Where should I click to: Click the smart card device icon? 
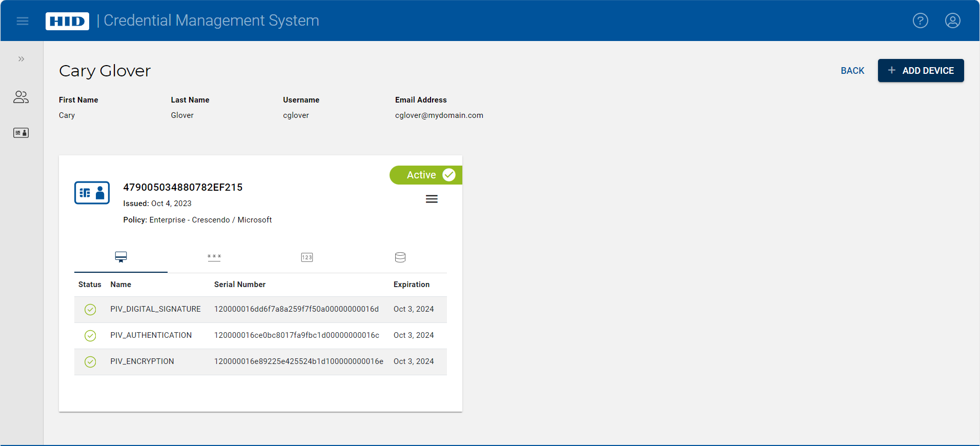pos(92,193)
